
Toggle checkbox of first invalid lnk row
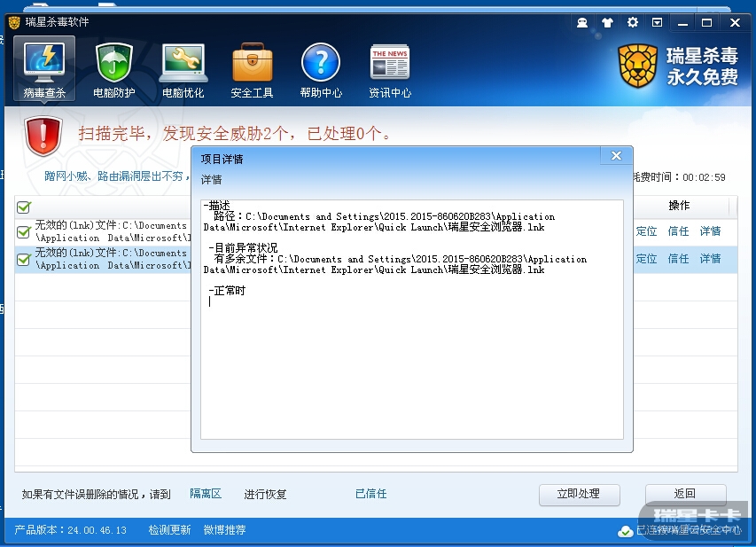24,232
